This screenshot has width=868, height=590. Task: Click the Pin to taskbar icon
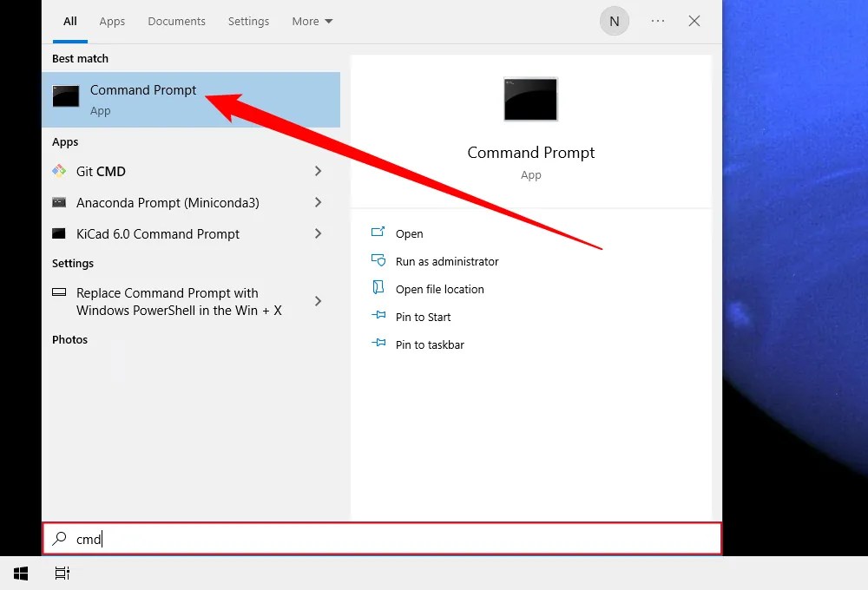pyautogui.click(x=378, y=344)
